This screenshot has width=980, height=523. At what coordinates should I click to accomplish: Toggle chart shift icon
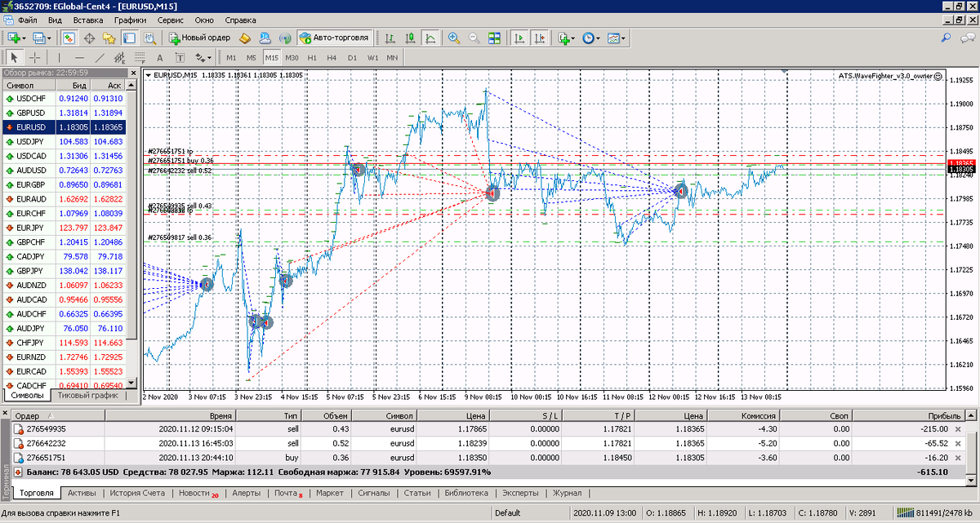pos(539,38)
